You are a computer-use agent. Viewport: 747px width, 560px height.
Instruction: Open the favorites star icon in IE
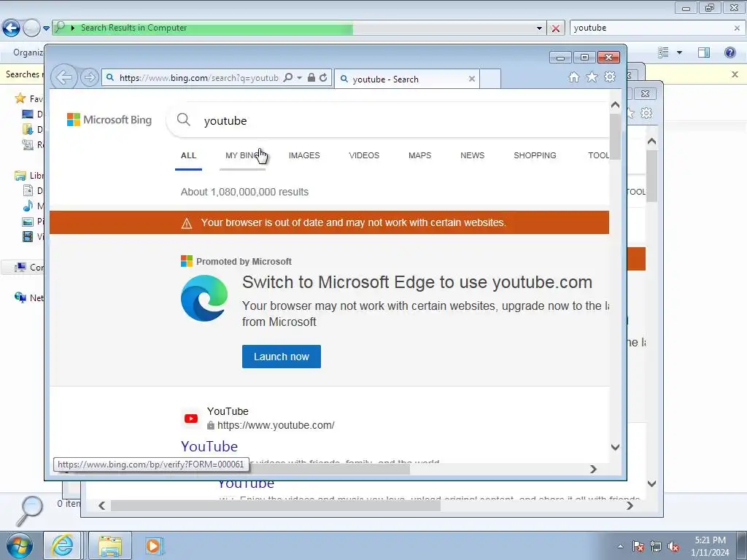point(592,77)
